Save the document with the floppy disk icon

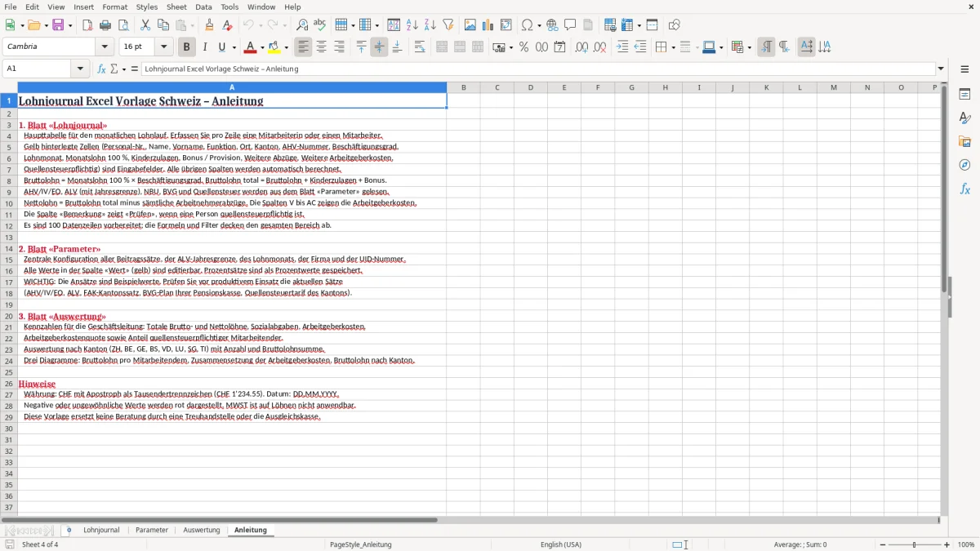(x=58, y=25)
